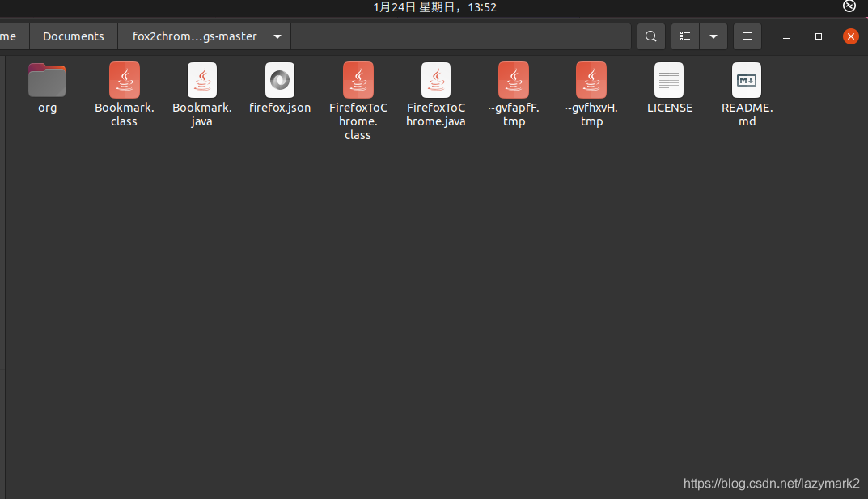The height and width of the screenshot is (499, 868).
Task: Click the top-right system tray icon
Action: (849, 6)
